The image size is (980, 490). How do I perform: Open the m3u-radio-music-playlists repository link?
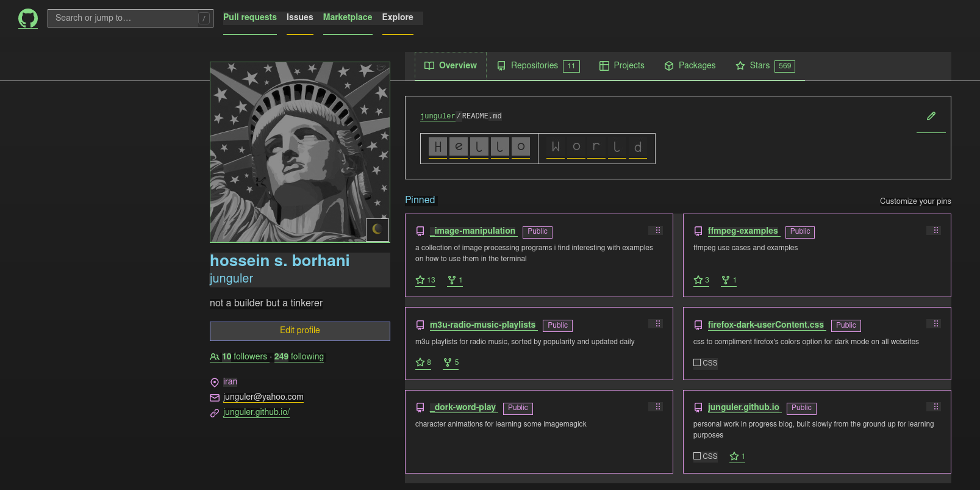[x=483, y=325]
